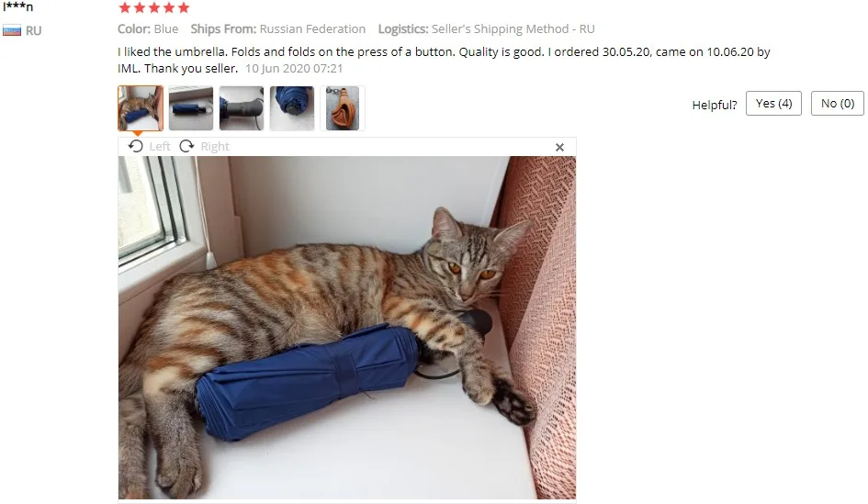Open the orange item thumbnail
This screenshot has height=504, width=868.
343,108
